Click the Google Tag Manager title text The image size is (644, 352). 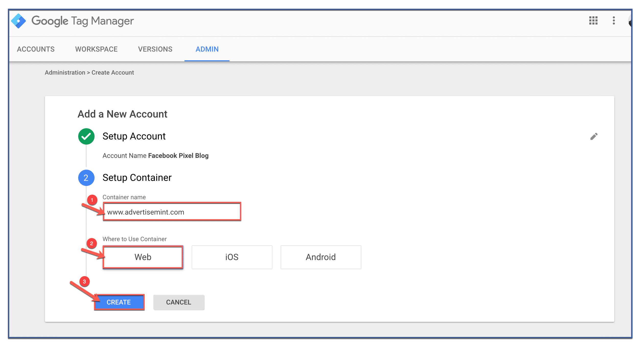[x=83, y=21]
